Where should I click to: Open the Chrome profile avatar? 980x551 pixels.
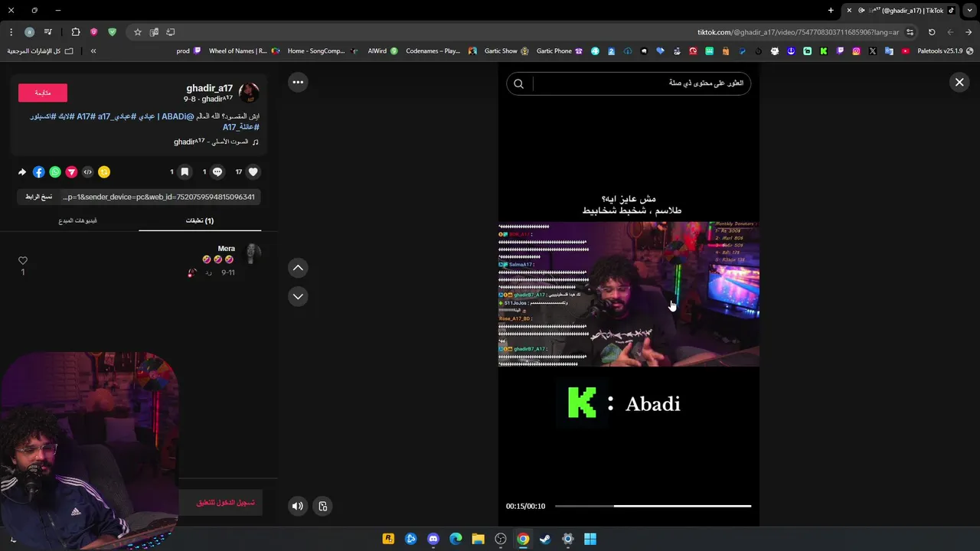coord(29,32)
